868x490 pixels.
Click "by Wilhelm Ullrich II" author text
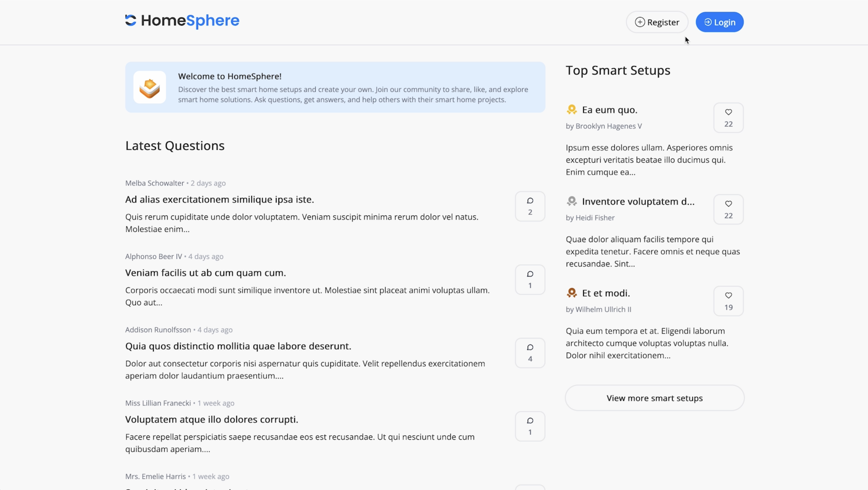(599, 310)
